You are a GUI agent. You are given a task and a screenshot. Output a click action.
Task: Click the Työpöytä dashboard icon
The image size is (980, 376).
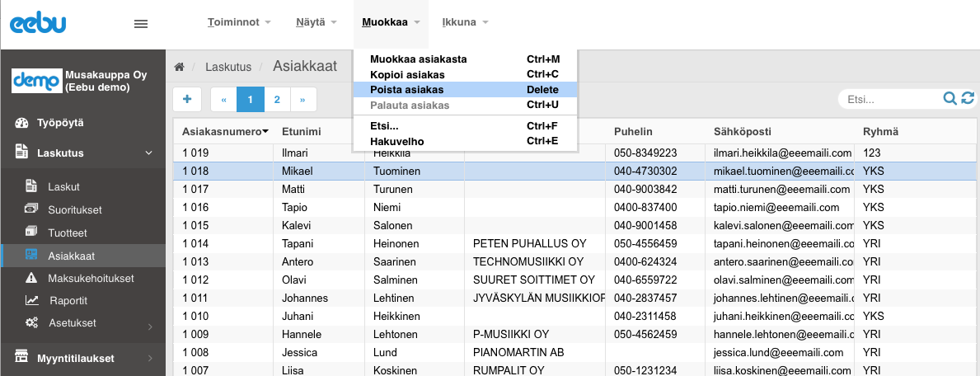click(x=21, y=123)
